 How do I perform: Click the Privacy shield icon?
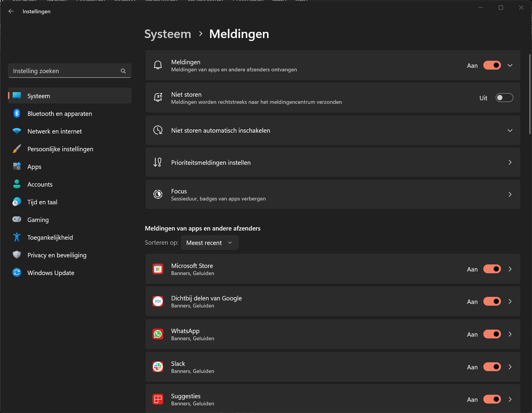coord(17,255)
